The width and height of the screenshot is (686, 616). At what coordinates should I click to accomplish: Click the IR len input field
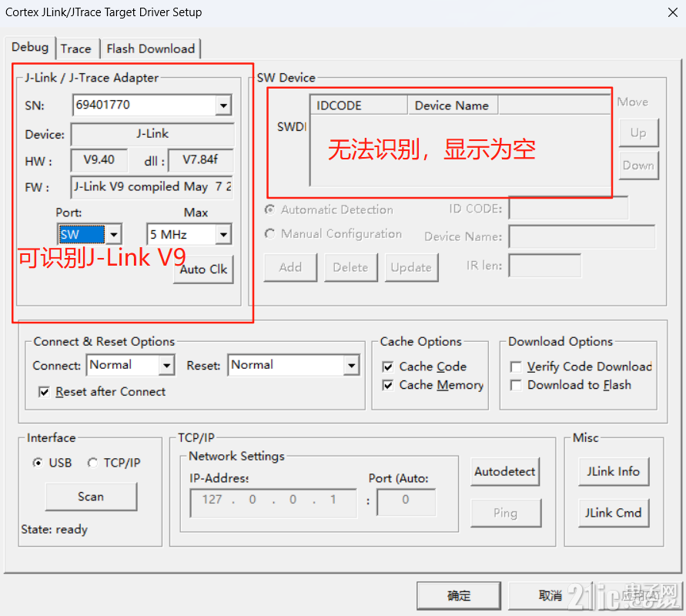(x=544, y=266)
